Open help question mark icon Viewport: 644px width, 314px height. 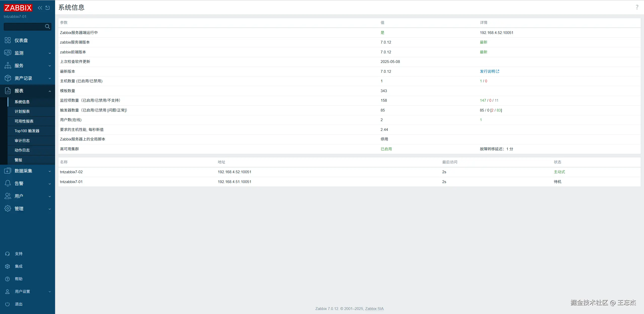[637, 7]
